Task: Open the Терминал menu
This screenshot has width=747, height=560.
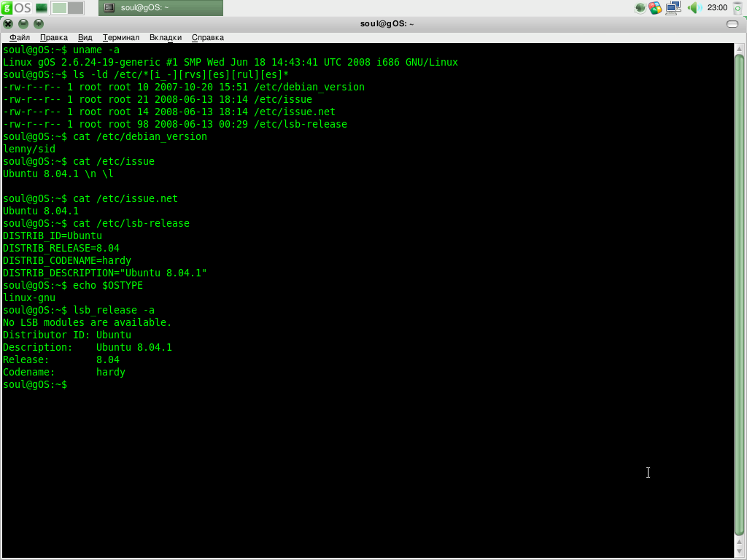Action: 121,37
